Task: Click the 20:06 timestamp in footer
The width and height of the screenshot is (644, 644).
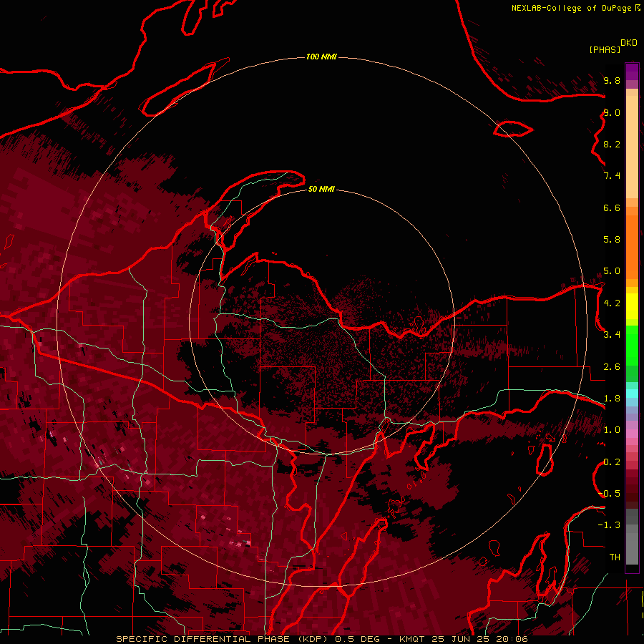Action: point(512,639)
